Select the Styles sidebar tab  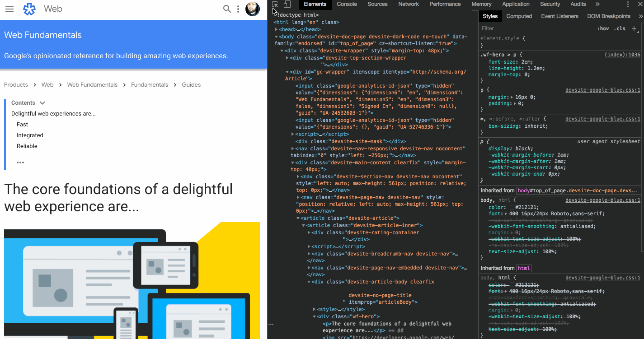490,16
